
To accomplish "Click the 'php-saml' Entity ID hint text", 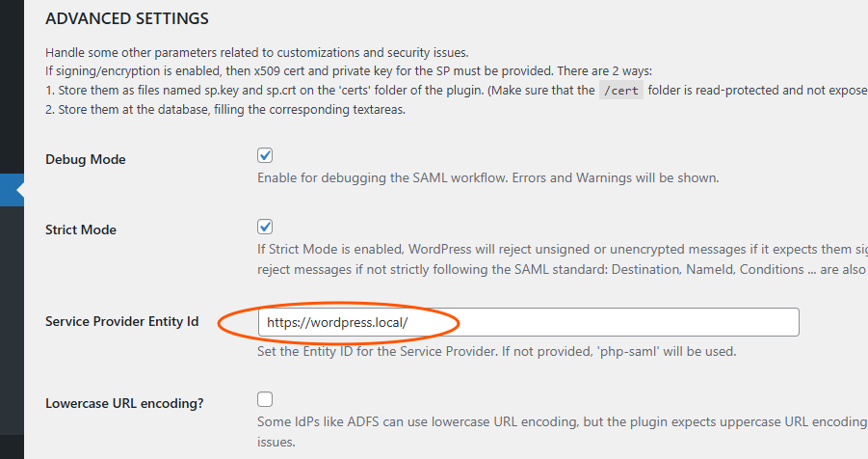I will (497, 351).
